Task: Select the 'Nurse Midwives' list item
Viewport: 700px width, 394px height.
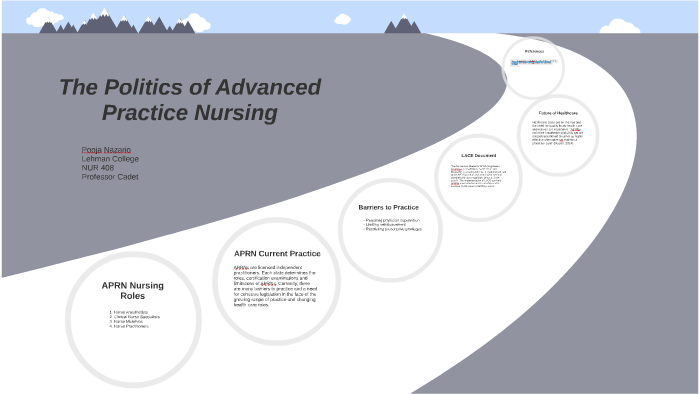Action: pos(126,321)
